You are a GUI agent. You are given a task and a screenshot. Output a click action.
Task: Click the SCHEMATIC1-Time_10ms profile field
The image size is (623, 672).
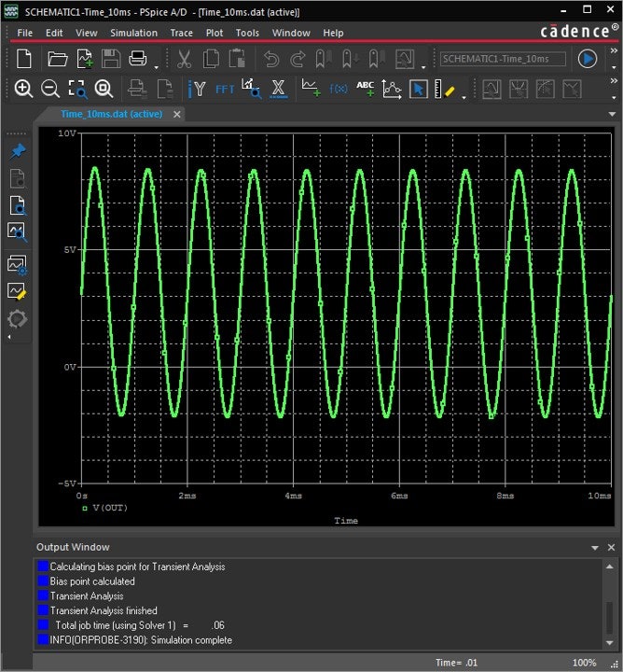pyautogui.click(x=503, y=59)
